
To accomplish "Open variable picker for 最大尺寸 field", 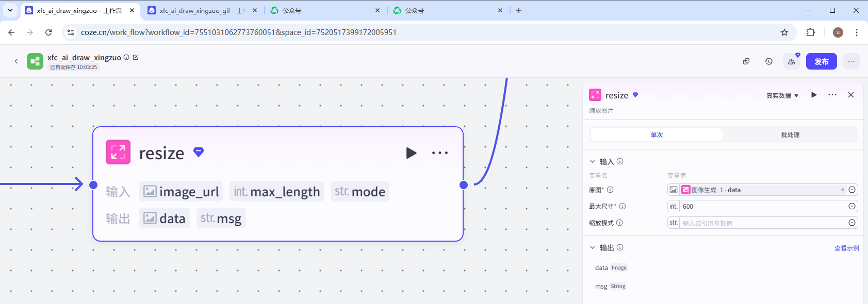I will (x=852, y=206).
